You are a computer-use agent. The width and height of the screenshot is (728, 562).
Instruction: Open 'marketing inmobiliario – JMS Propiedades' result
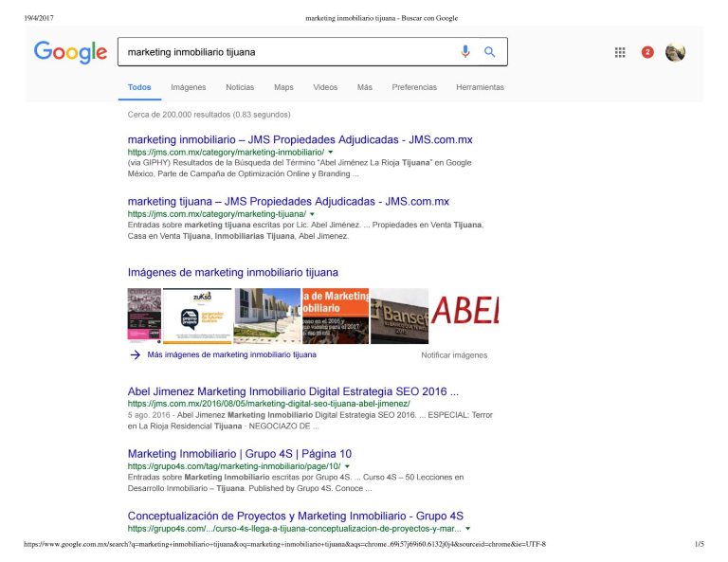[x=300, y=139]
